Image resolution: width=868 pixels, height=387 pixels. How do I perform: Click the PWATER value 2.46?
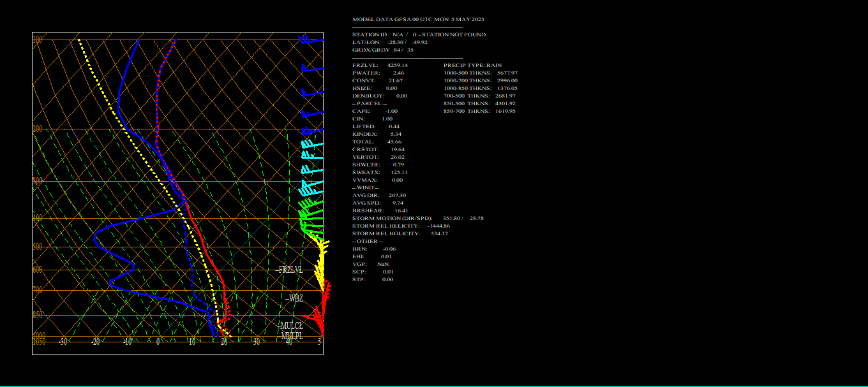[x=398, y=73]
